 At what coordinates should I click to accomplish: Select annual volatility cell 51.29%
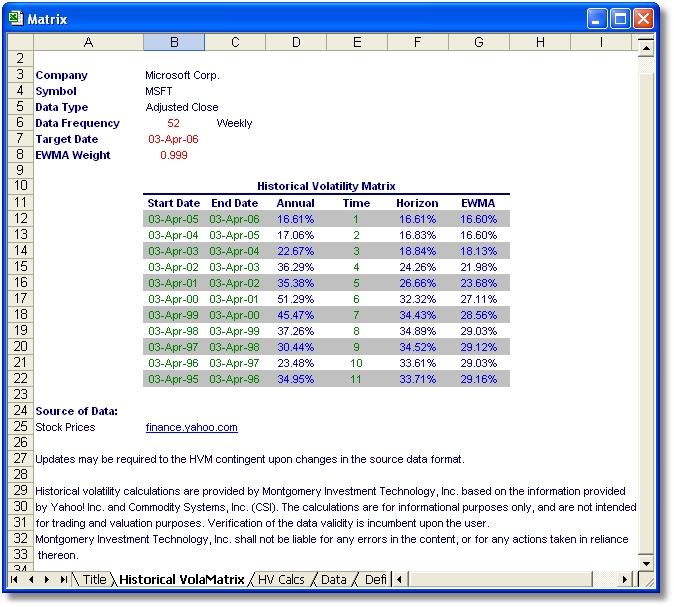[296, 299]
